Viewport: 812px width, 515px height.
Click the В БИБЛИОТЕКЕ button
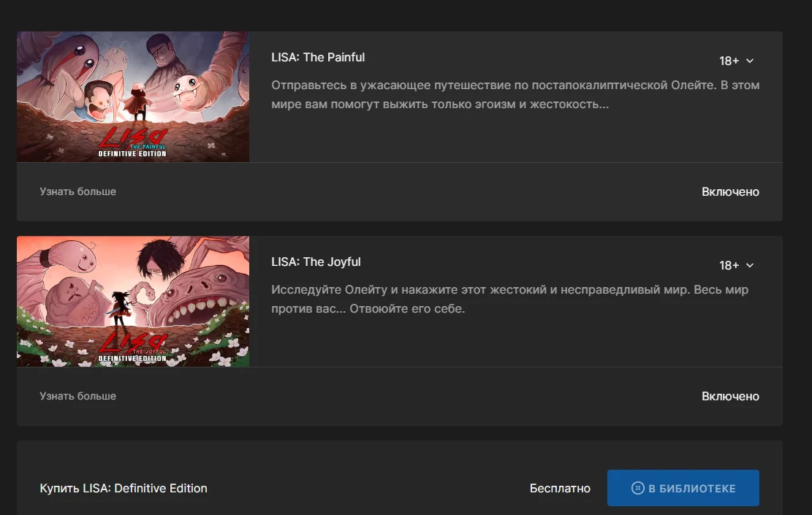coord(683,488)
